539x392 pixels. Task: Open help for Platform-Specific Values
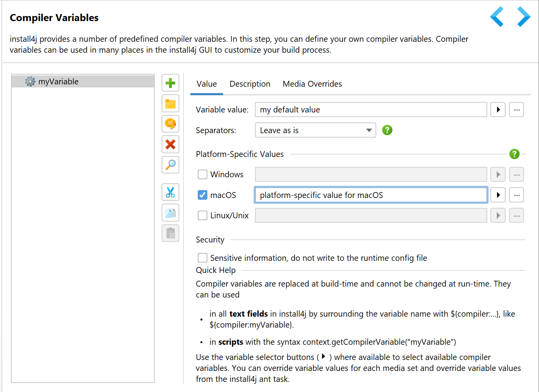(514, 154)
